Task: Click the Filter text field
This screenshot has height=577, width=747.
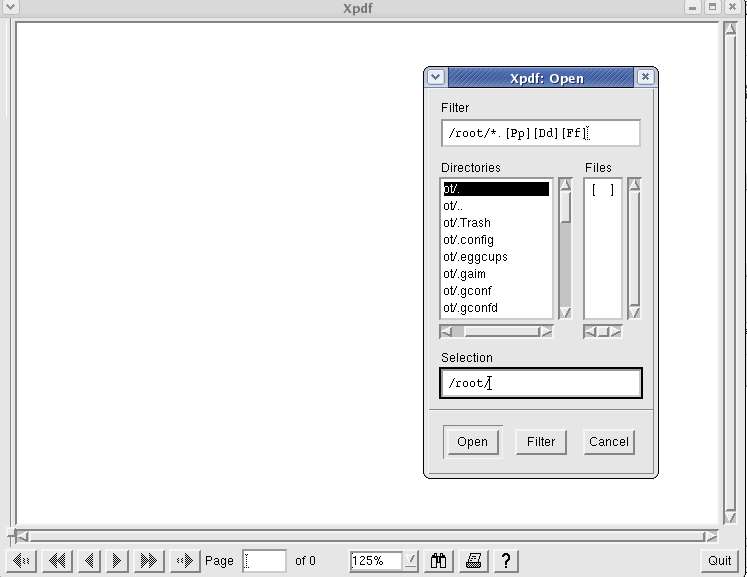Action: point(541,133)
